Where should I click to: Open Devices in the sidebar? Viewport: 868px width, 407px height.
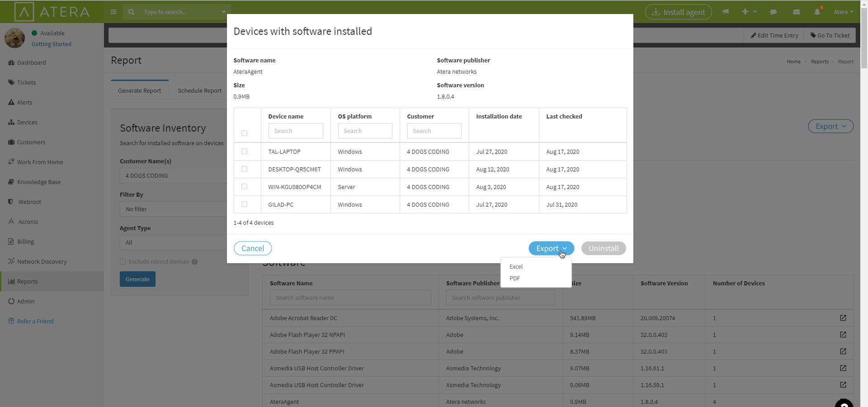point(27,122)
